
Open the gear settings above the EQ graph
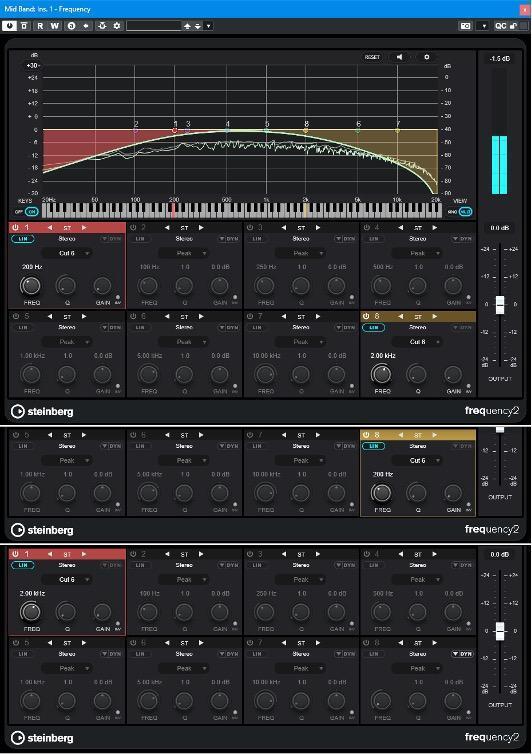point(426,57)
